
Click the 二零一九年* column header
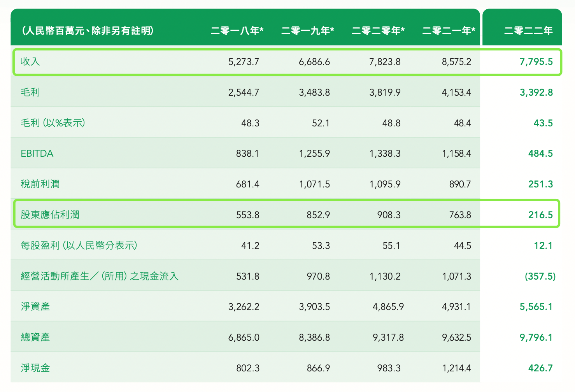[307, 31]
